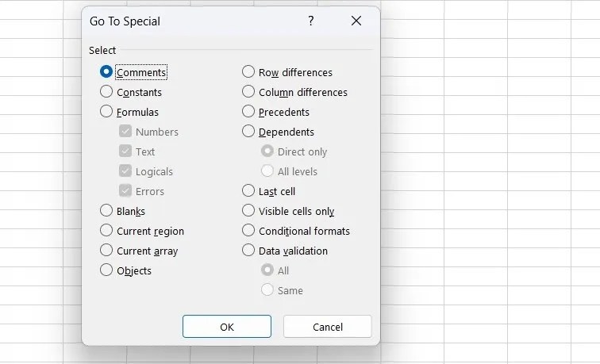The height and width of the screenshot is (364, 600).
Task: Click the Cancel button
Action: click(327, 327)
